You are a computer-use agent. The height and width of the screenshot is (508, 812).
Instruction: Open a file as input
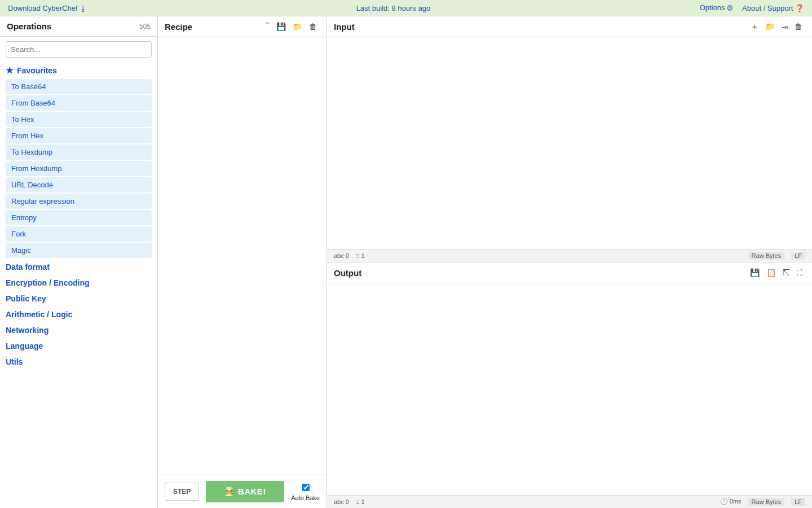pos(784,27)
